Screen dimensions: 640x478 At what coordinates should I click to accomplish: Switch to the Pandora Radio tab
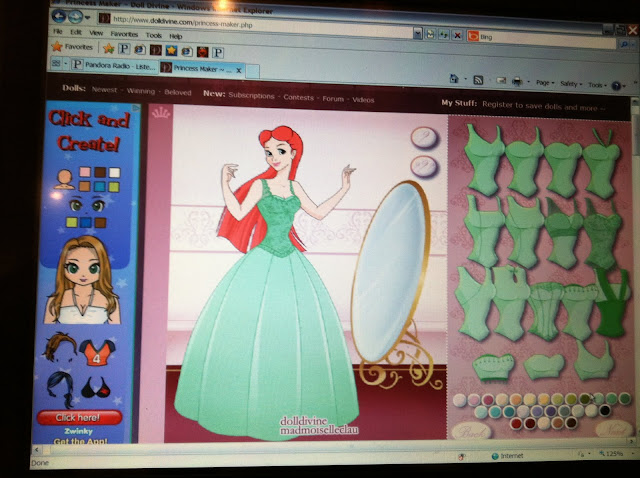[114, 65]
